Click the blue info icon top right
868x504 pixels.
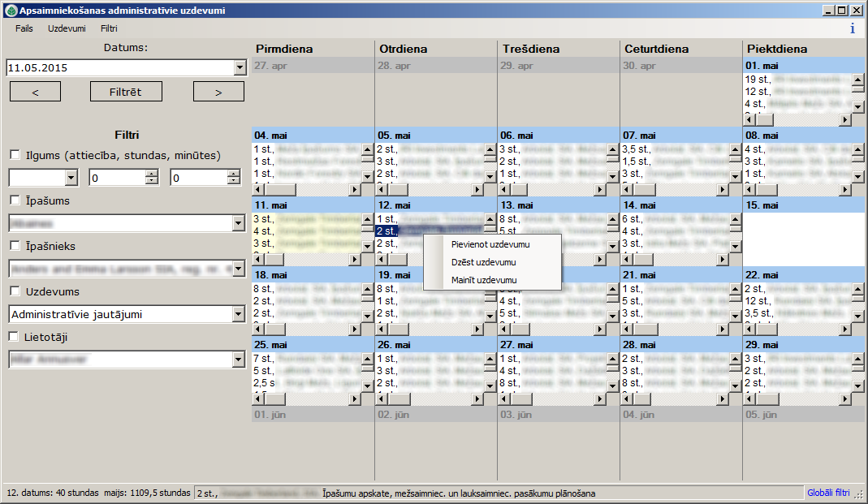(x=853, y=27)
